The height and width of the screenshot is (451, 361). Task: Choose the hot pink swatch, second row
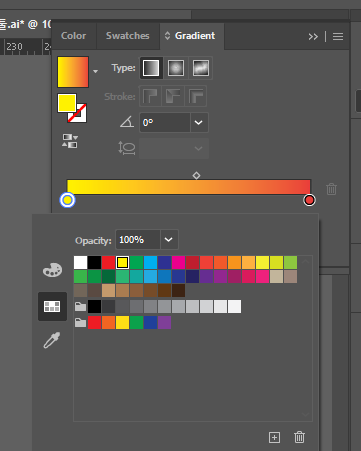pos(262,277)
